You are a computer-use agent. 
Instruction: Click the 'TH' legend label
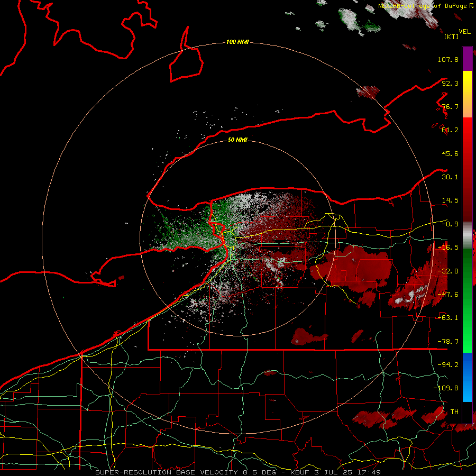(454, 412)
